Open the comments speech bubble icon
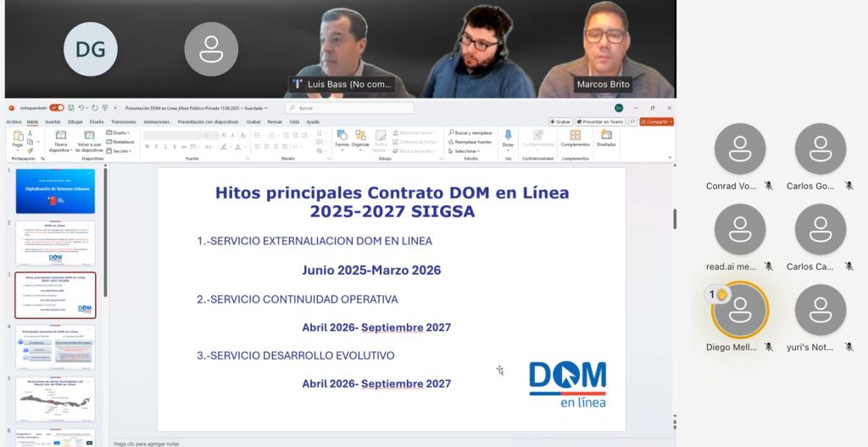Viewport: 868px width, 447px height. coord(632,122)
